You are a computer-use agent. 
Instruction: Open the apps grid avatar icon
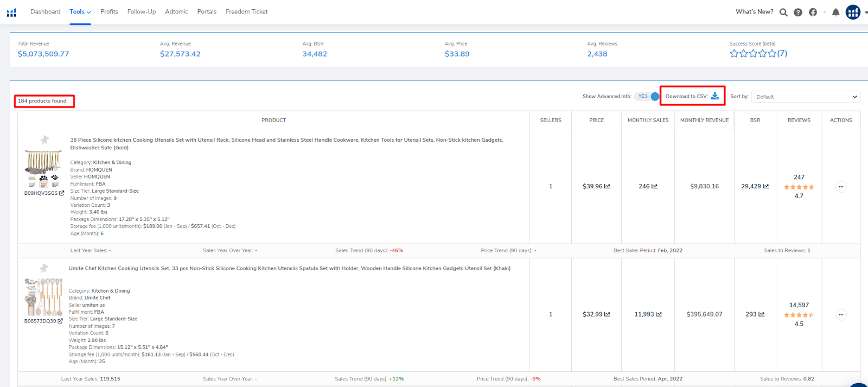853,12
